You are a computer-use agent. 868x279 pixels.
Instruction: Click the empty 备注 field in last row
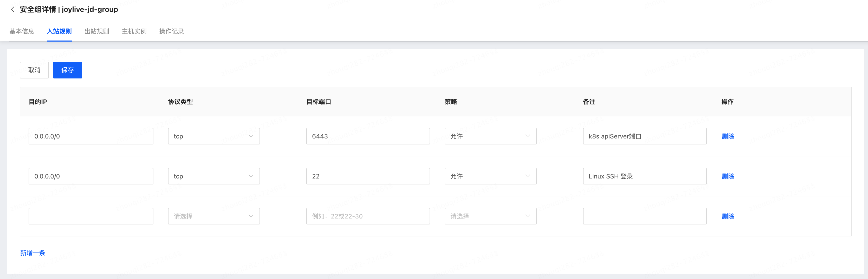[x=645, y=216]
